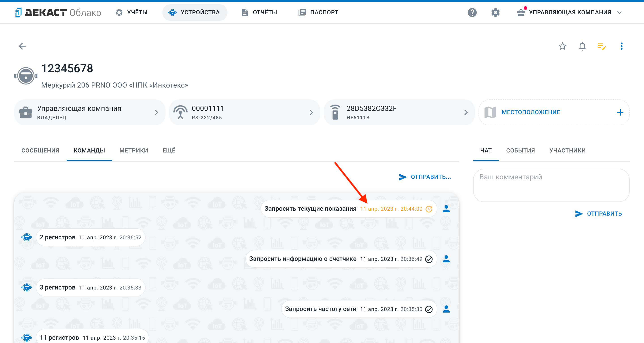Image resolution: width=644 pixels, height=343 pixels.
Task: Click the antenna icon in 00001111 card
Action: (180, 112)
